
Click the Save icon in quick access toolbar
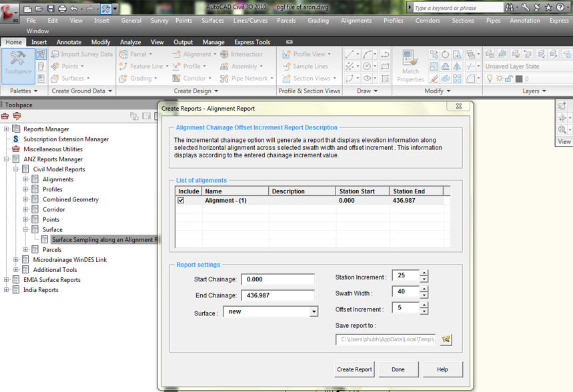pos(51,8)
